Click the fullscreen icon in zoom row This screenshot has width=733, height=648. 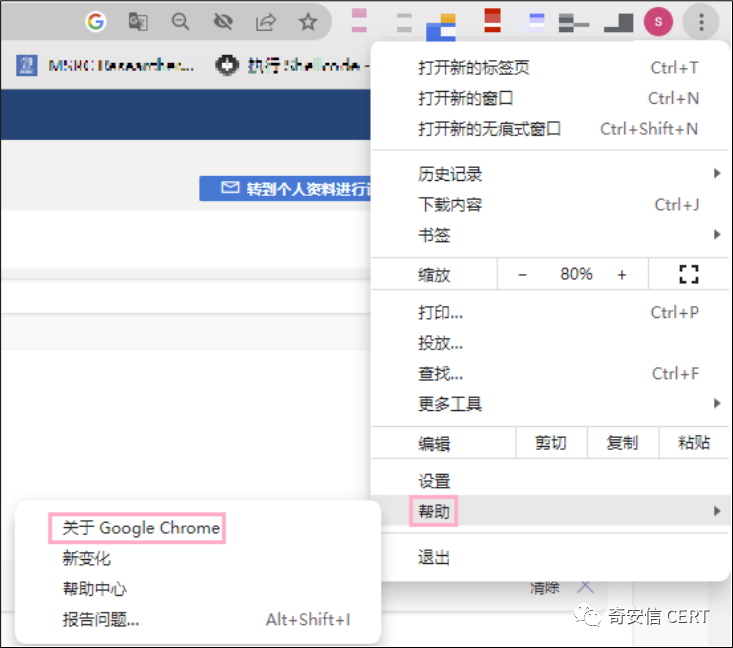[x=689, y=274]
